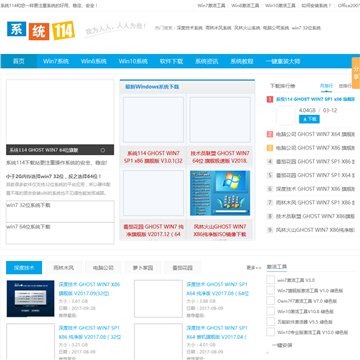
Task: Open Win7激活工具 link in top bar
Action: (x=211, y=5)
